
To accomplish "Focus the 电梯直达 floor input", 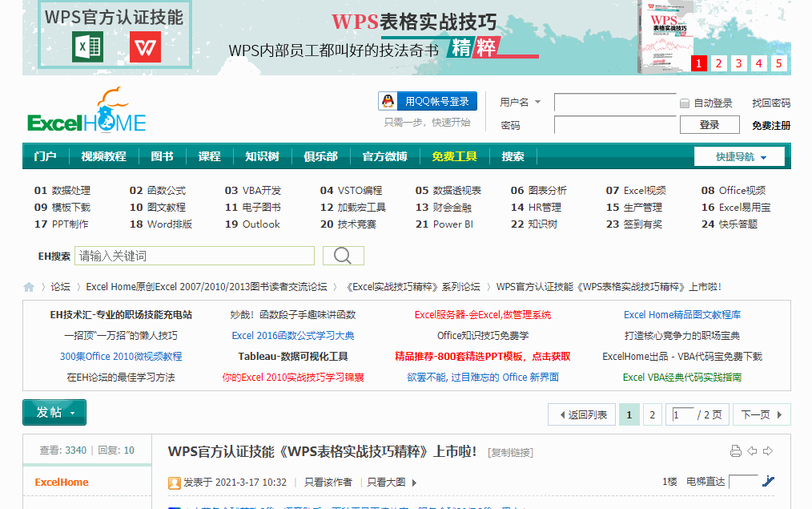I will click(743, 482).
